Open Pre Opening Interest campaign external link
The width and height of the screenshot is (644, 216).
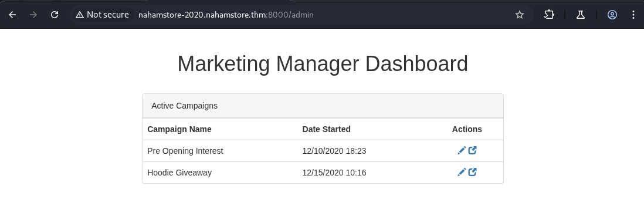[x=472, y=150]
